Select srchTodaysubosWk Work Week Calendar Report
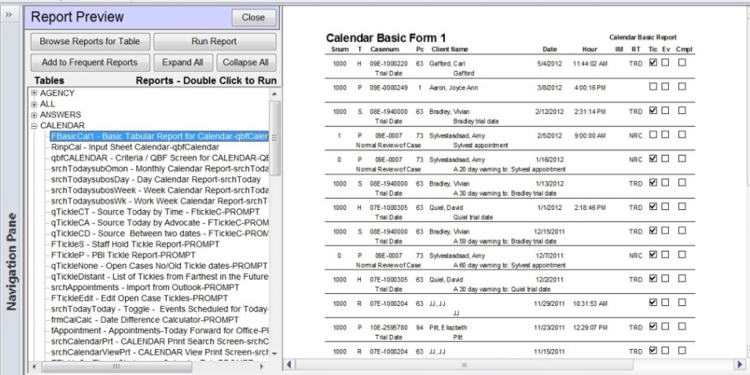Image resolution: width=750 pixels, height=375 pixels. coord(159,201)
